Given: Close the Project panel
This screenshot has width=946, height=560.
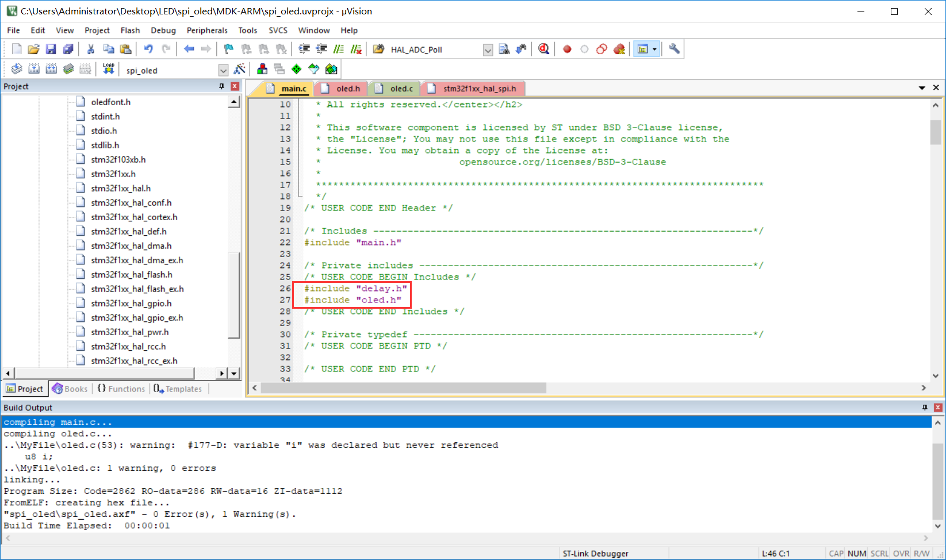Looking at the screenshot, I should pyautogui.click(x=235, y=86).
